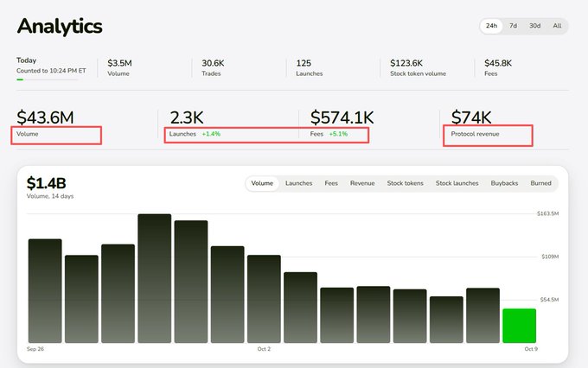This screenshot has height=368, width=588.
Task: Click the Stock token volume label
Action: 418,73
